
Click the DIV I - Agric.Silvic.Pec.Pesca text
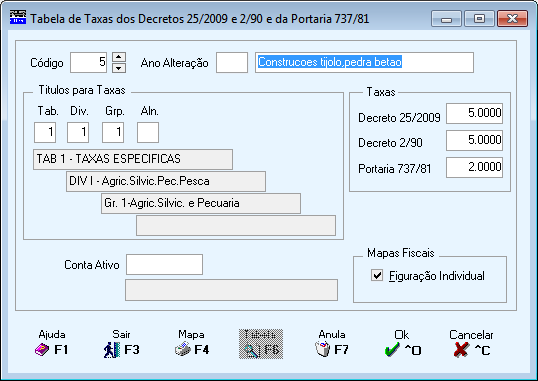coord(139,181)
